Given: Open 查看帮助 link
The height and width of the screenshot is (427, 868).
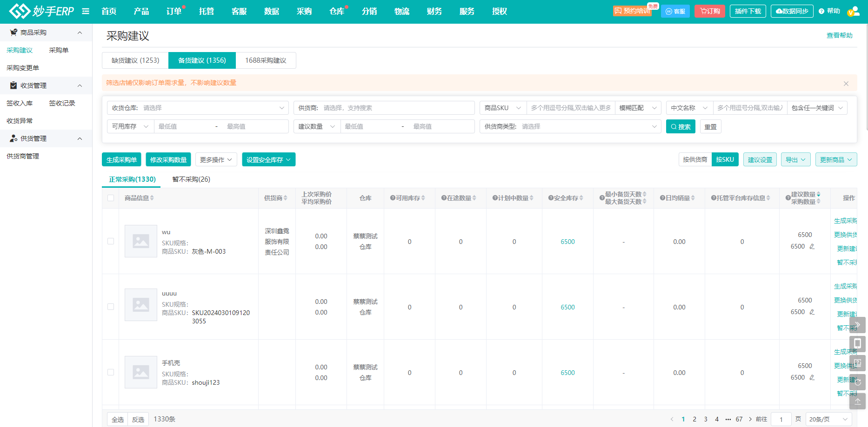Looking at the screenshot, I should tap(839, 35).
